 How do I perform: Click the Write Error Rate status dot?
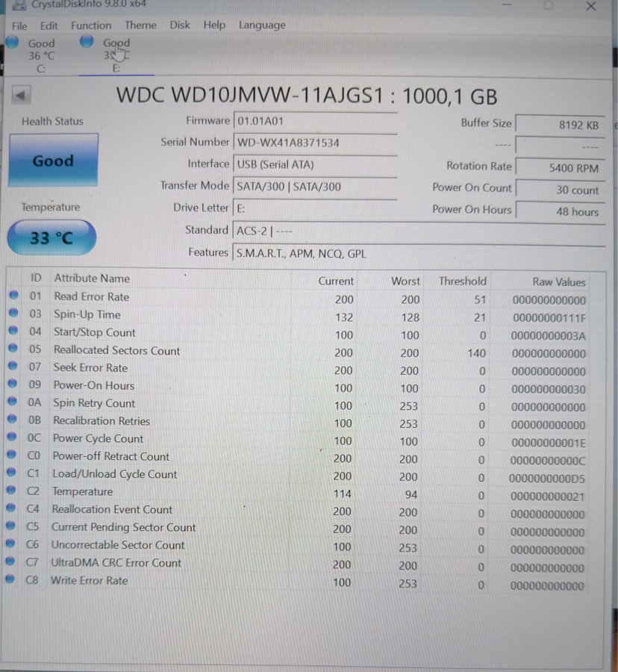point(10,579)
